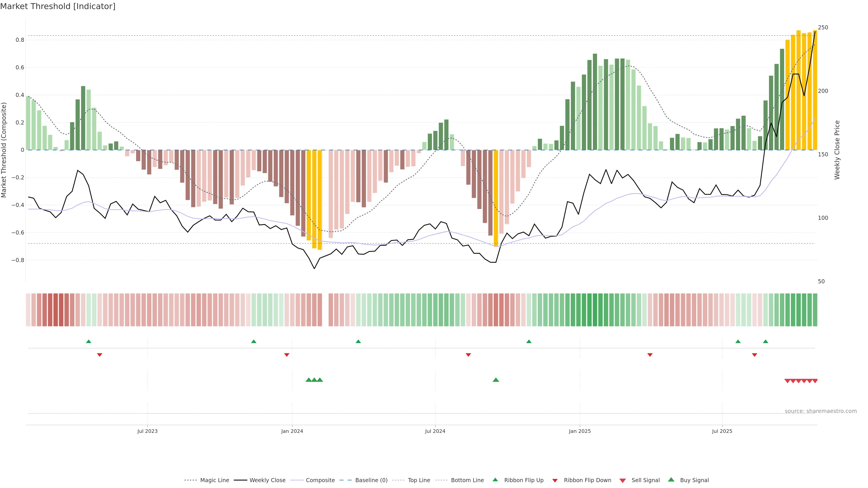Click the first red ribbon flip down marker
868x488 pixels.
99,355
